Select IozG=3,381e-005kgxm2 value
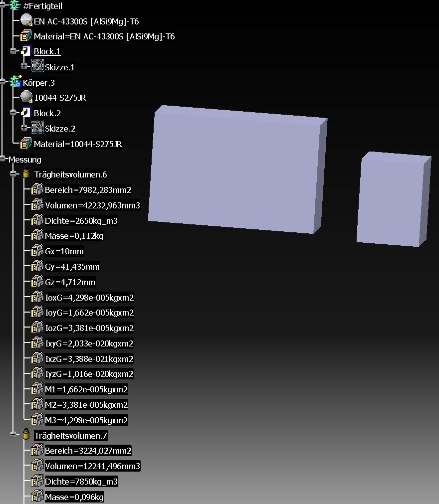This screenshot has width=439, height=504. click(x=89, y=328)
